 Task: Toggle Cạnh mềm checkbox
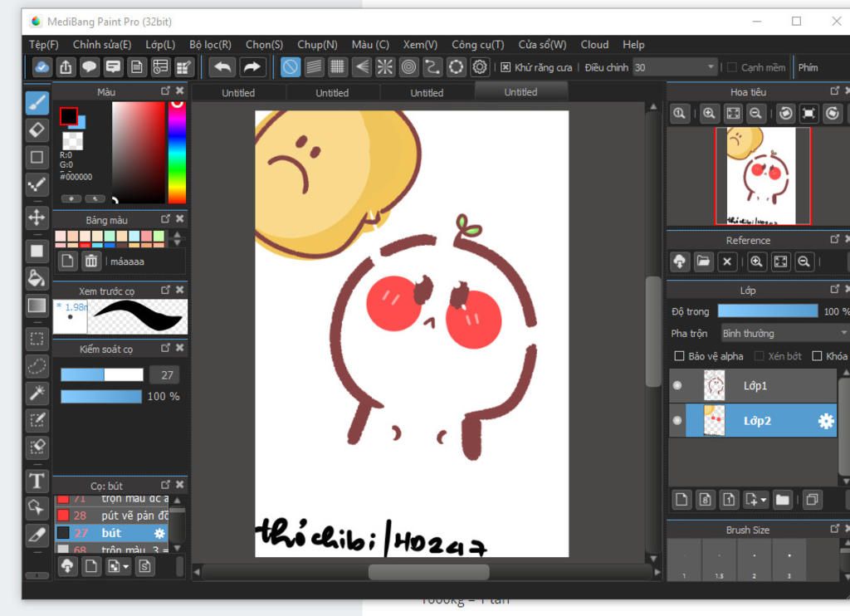[732, 67]
